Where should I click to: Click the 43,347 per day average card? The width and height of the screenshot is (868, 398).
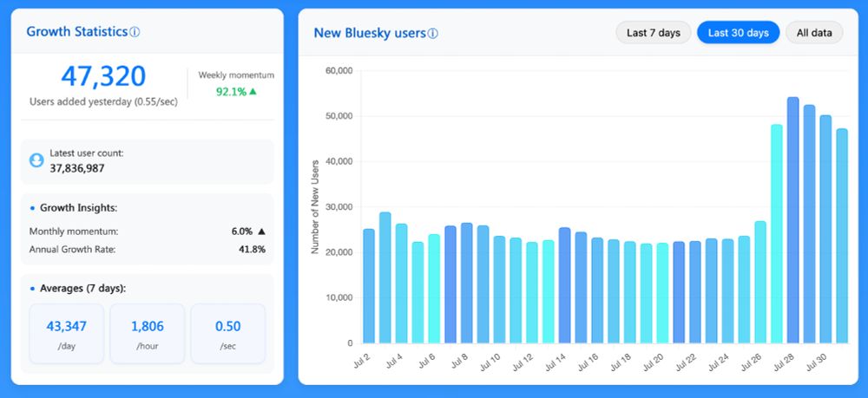tap(67, 333)
